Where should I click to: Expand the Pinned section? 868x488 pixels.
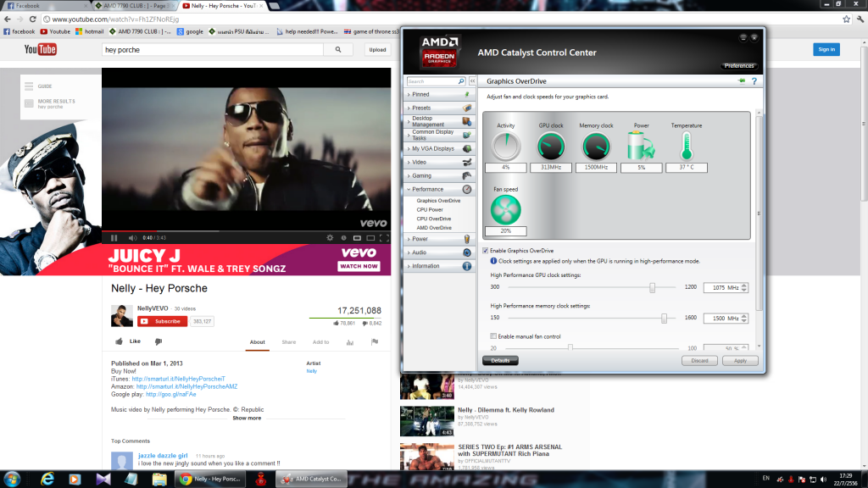(440, 95)
